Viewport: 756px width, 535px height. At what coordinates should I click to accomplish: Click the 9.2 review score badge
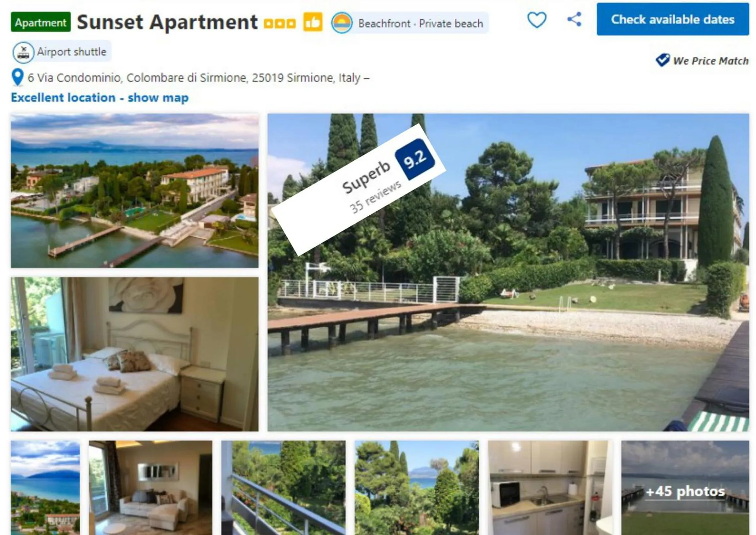click(415, 159)
